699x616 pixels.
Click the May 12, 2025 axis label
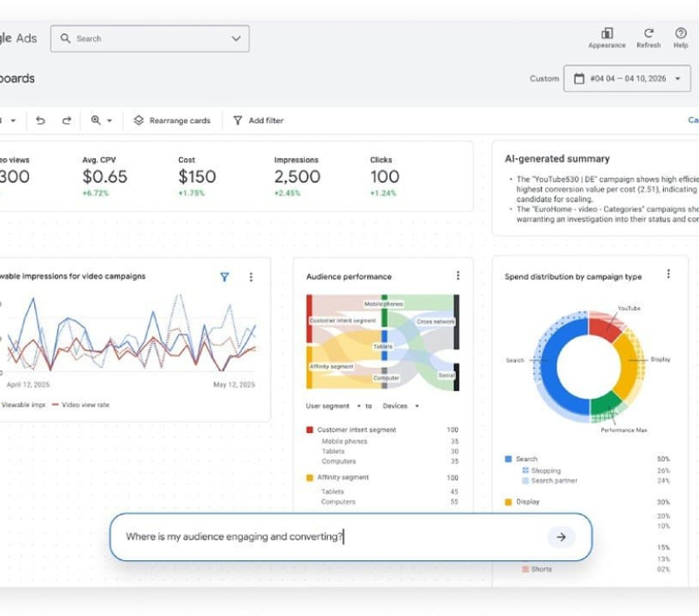click(x=234, y=385)
